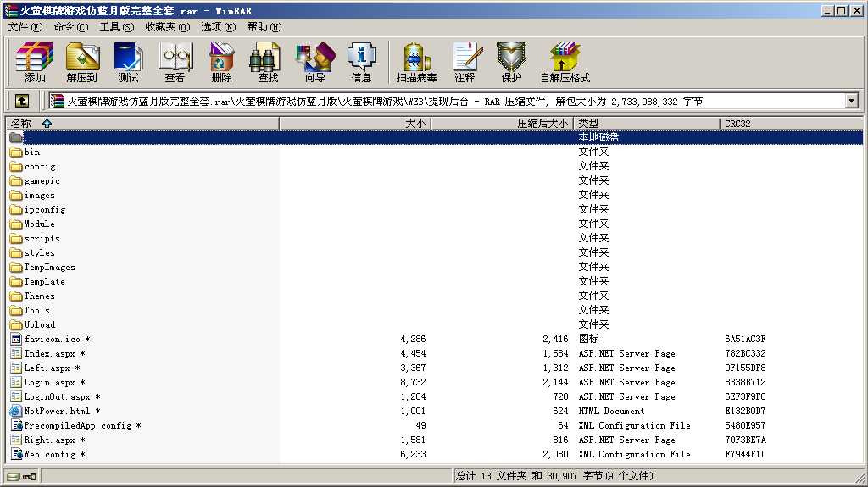Viewport: 868px width, 487px height.
Task: Sort by Type (类型) column header
Action: (x=647, y=124)
